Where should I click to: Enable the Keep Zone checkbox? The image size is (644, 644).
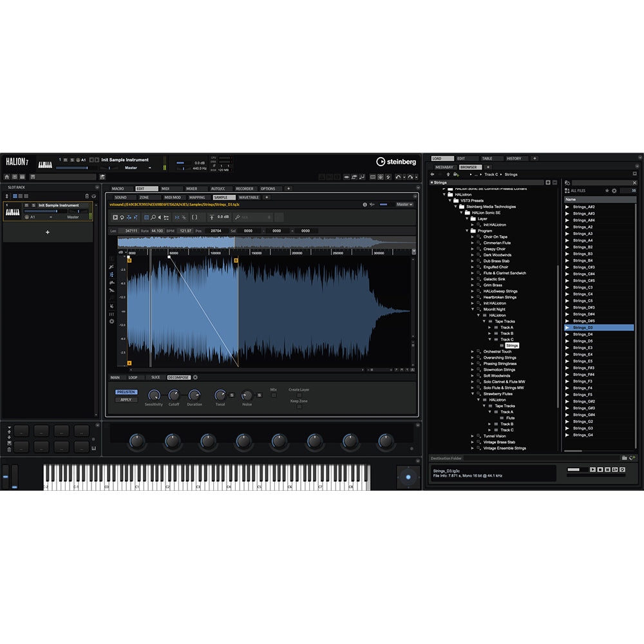299,407
